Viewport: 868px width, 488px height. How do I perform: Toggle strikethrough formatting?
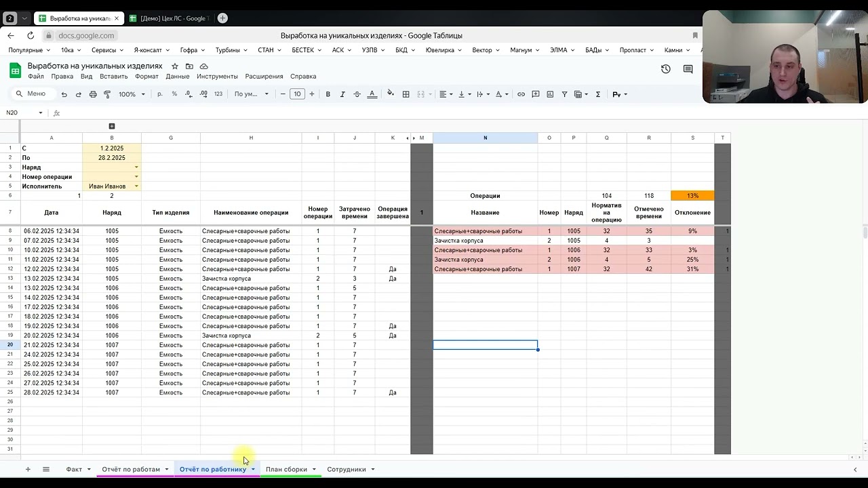(357, 94)
